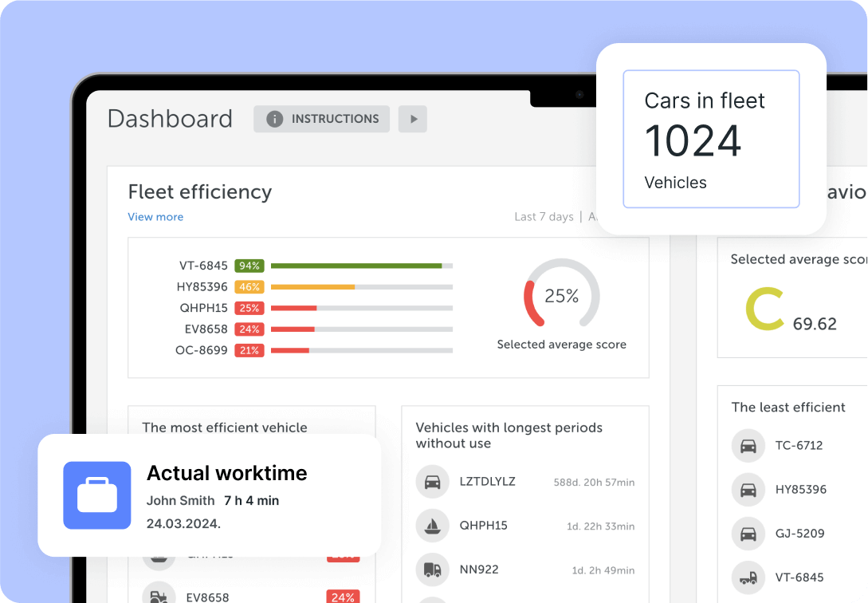Click the 24.03.2024. date
Screen dimensions: 868x603
183,524
